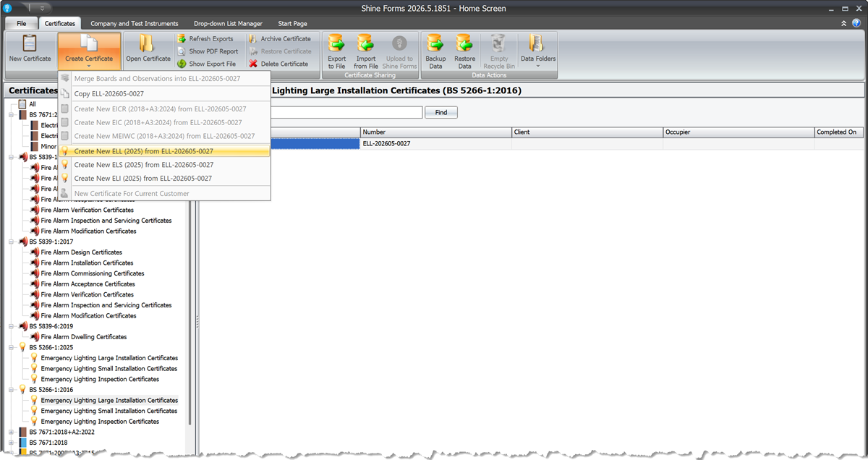The height and width of the screenshot is (460, 868).
Task: Sort by the Occupier column header
Action: click(x=738, y=132)
